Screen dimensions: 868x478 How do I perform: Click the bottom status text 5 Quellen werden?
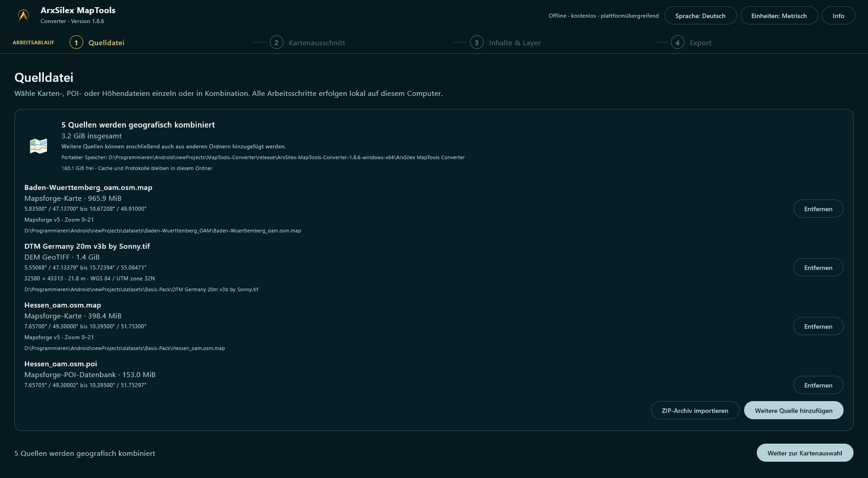(85, 454)
